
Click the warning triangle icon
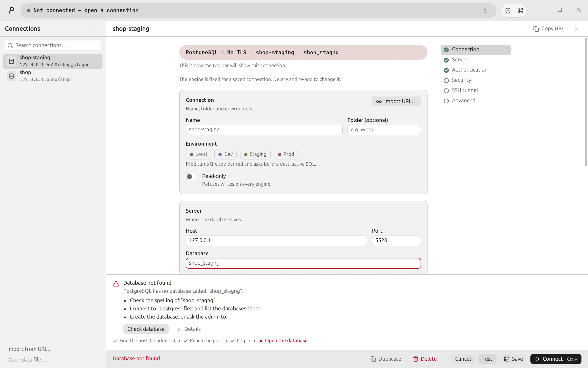(x=116, y=284)
